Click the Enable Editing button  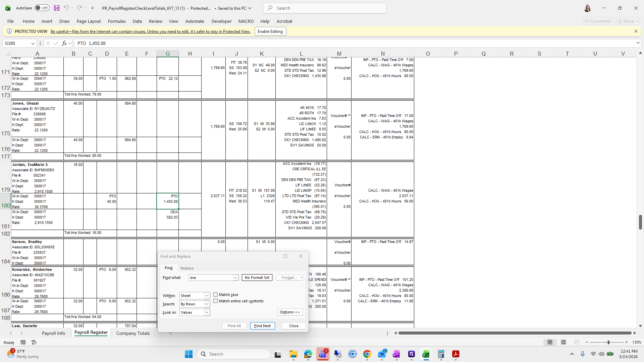point(270,32)
